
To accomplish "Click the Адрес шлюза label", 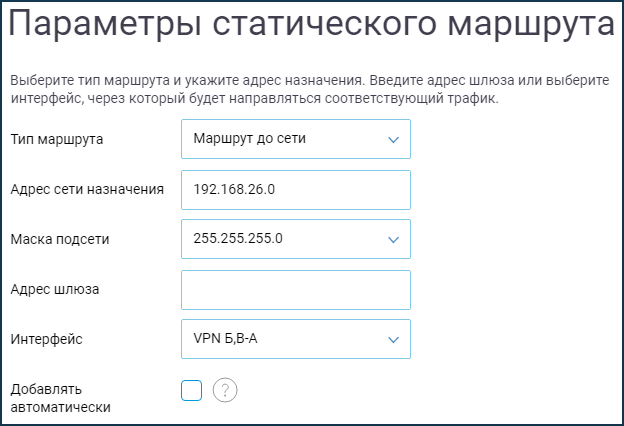I will click(55, 289).
